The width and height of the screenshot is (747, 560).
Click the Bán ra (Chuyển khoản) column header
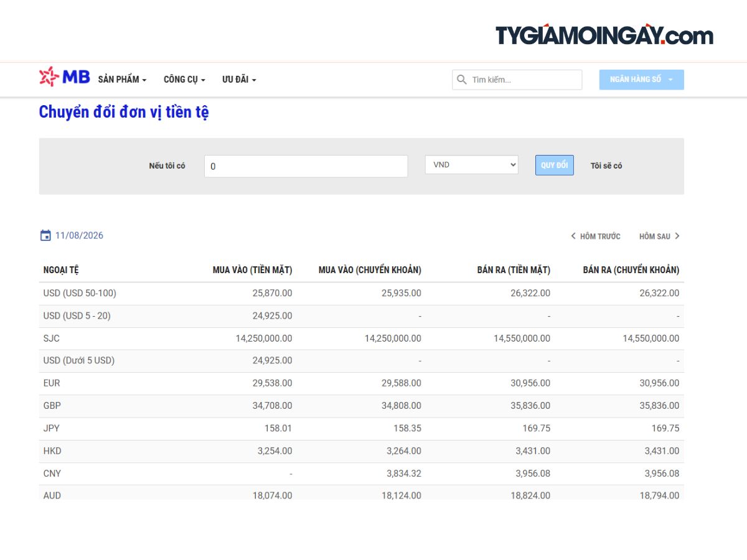[631, 270]
